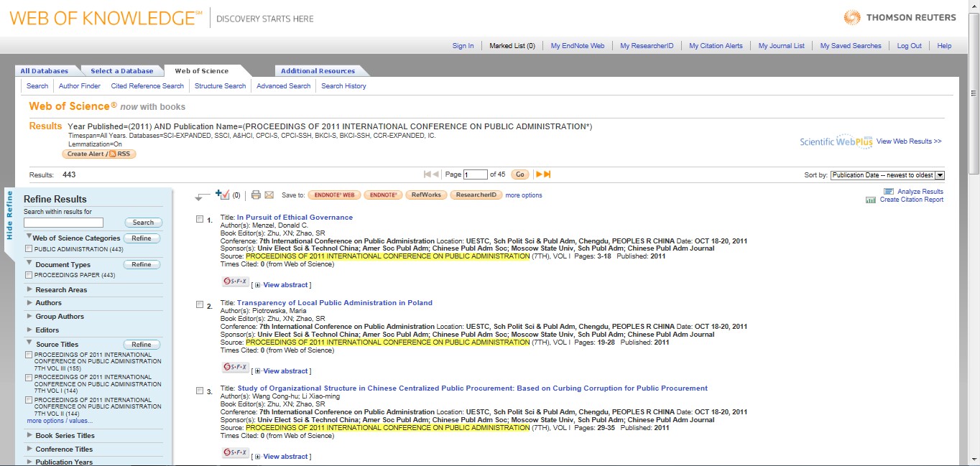Click the first page arrow
Screen dimensions: 980x466
click(x=428, y=174)
